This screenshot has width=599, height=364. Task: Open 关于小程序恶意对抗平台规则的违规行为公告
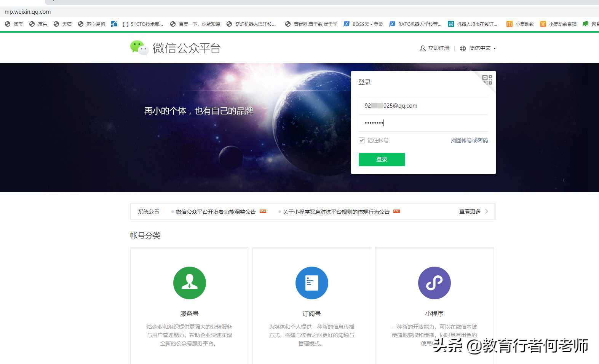336,212
